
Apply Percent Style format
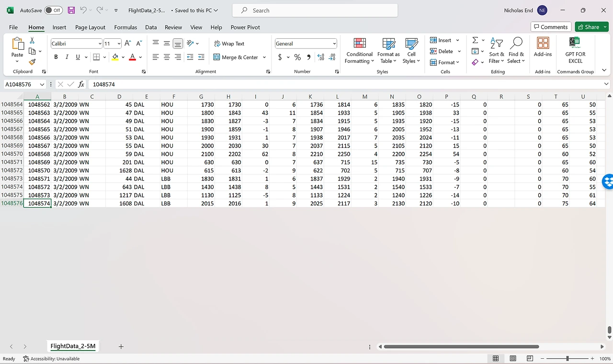pos(297,57)
